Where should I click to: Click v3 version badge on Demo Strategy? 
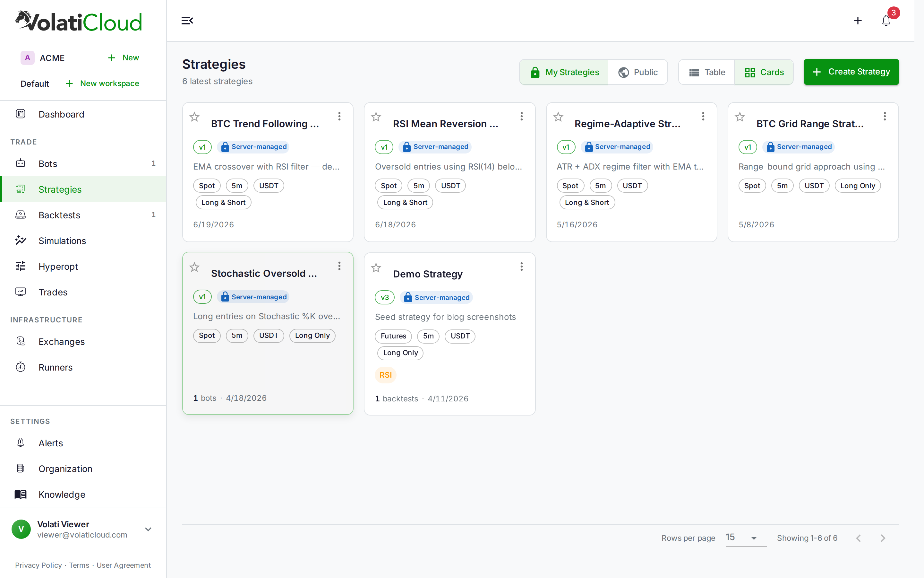coord(384,297)
